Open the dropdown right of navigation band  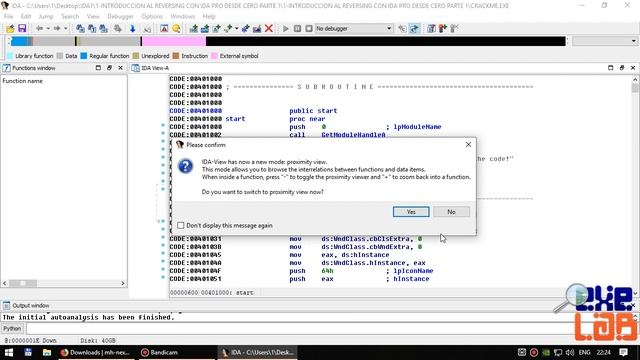605,41
